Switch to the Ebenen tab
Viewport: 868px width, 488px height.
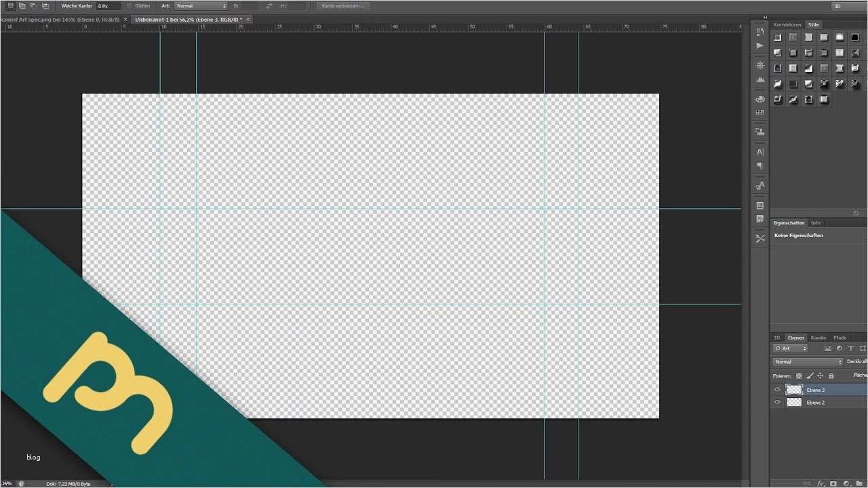click(796, 338)
